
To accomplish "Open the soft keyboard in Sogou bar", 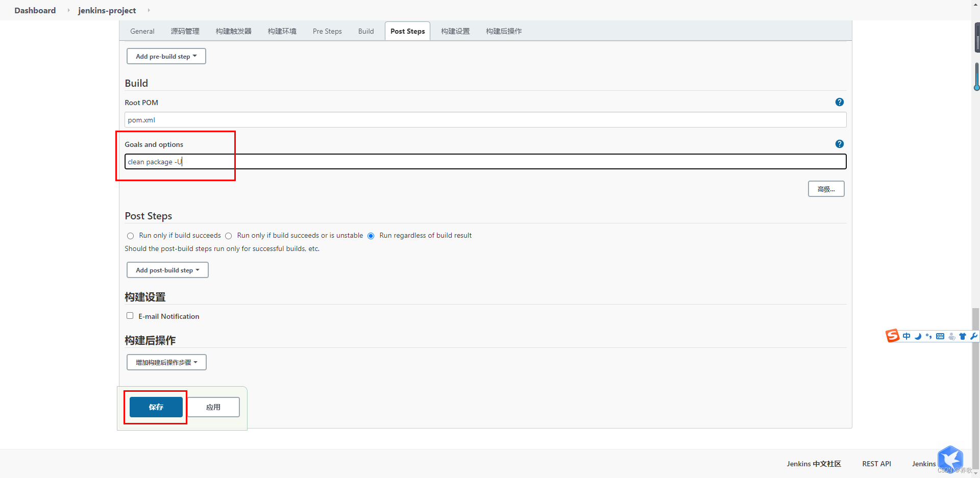I will tap(940, 336).
